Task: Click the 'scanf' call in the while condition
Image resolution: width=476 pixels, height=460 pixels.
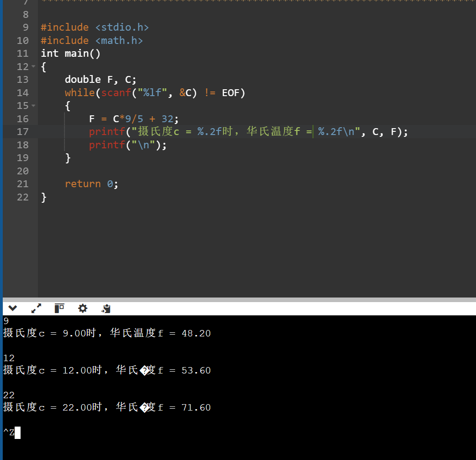Action: coord(116,92)
